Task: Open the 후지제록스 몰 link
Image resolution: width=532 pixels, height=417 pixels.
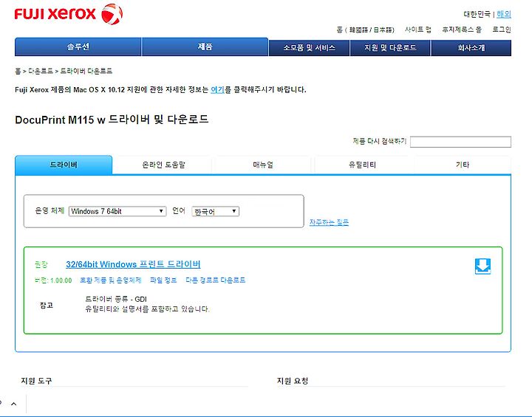Action: click(x=462, y=30)
